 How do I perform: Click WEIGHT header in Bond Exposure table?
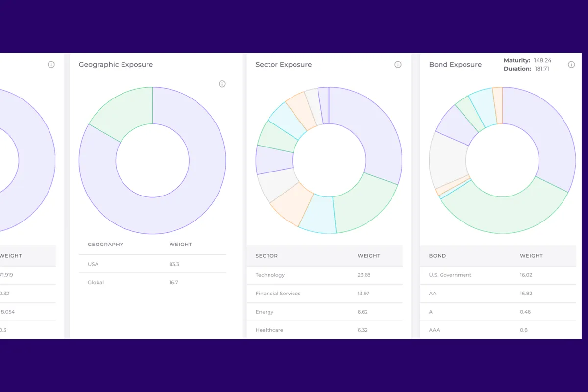click(531, 256)
